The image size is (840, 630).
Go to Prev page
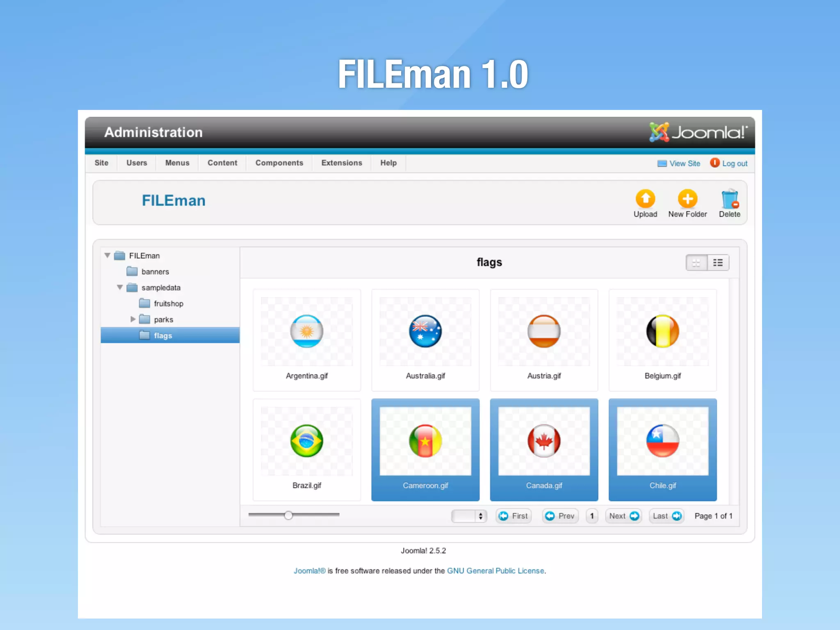pos(560,516)
